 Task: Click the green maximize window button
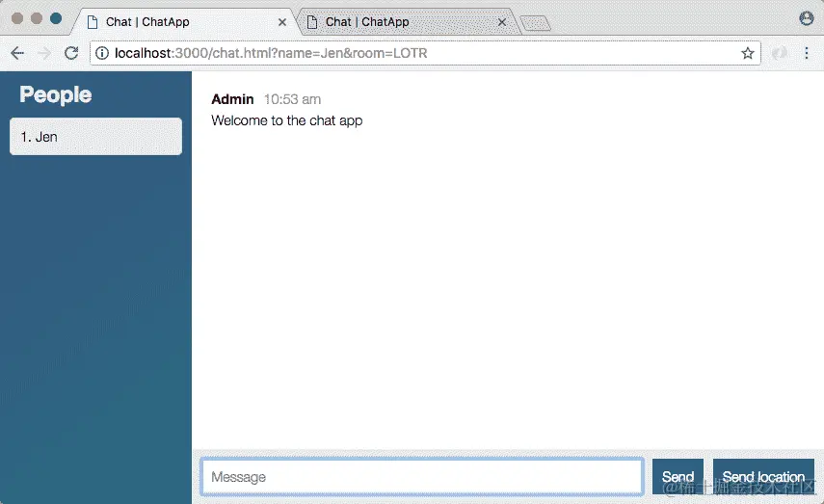pos(56,18)
